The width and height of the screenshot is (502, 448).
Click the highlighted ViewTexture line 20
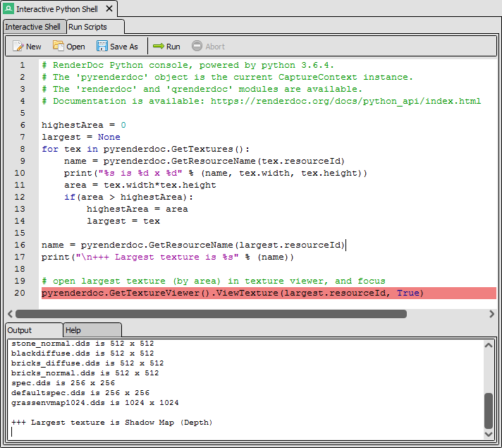tap(269, 293)
